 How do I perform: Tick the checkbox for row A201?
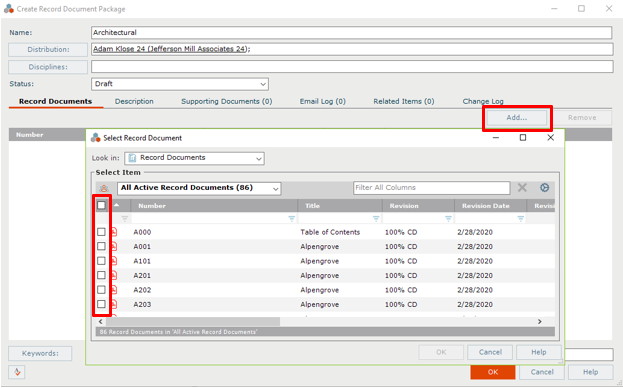(101, 275)
